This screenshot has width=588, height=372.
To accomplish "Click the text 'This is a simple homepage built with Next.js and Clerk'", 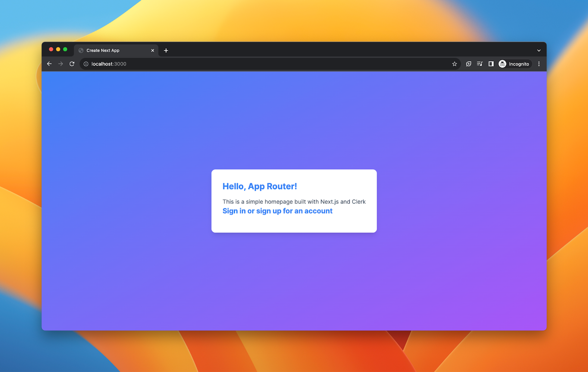I will click(294, 202).
